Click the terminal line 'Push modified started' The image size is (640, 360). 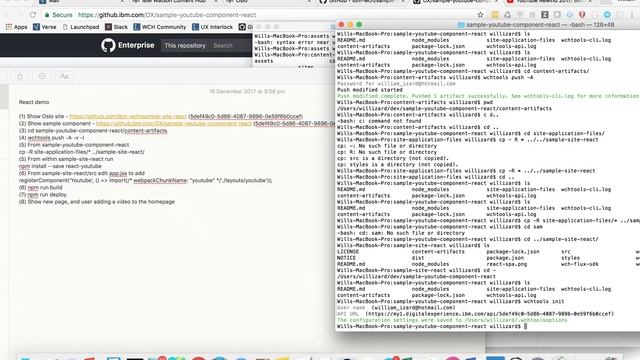tap(370, 90)
